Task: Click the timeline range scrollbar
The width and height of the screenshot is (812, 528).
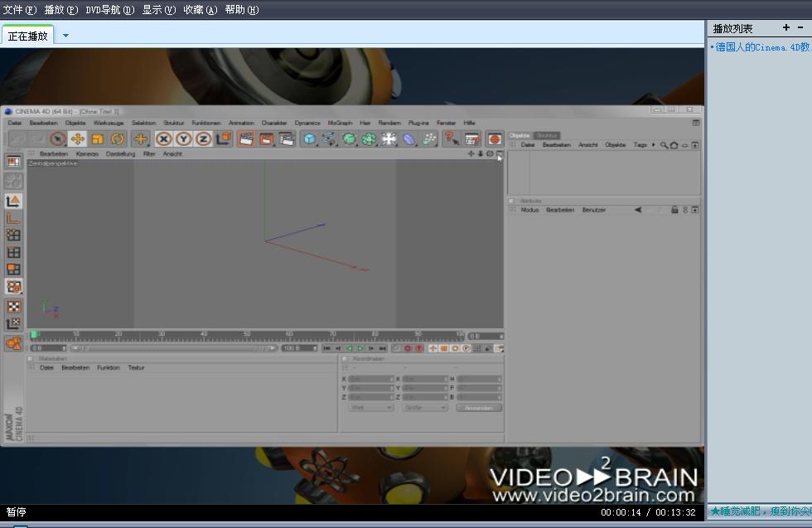Action: [174, 348]
